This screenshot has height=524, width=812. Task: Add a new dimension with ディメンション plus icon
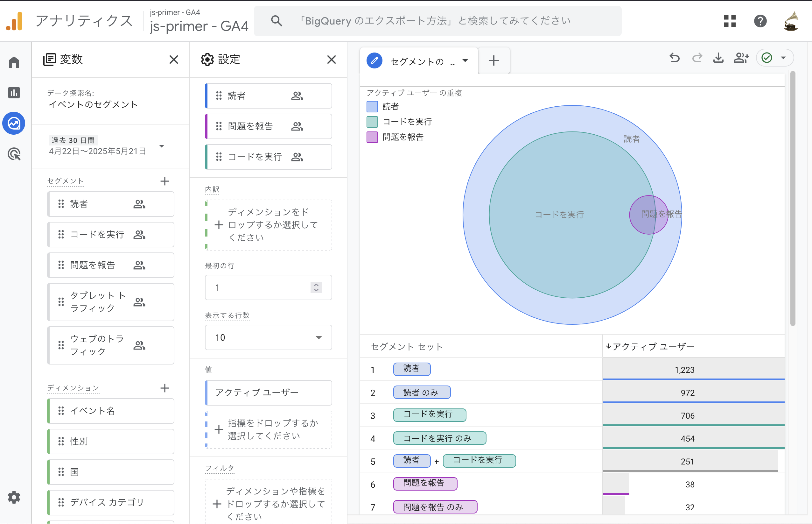(164, 388)
